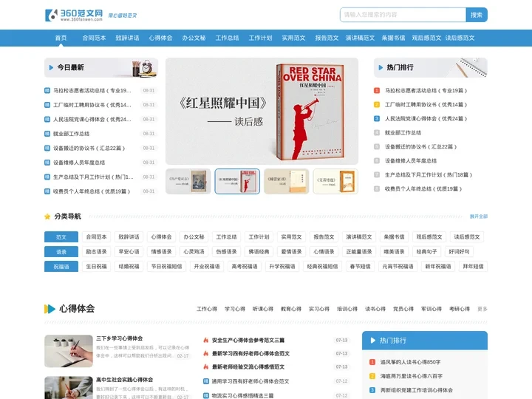532x399 pixels.
Task: Open the 励志语录 category tag
Action: tap(96, 252)
